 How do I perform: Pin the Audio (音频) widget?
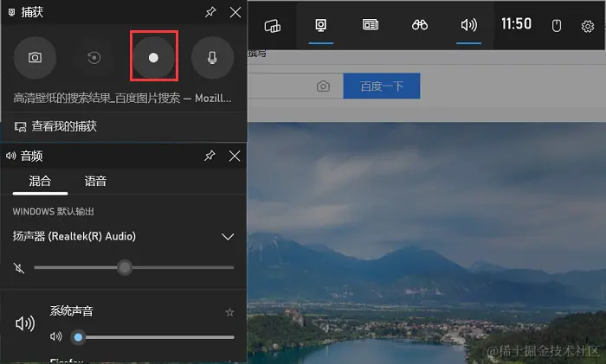tap(210, 156)
